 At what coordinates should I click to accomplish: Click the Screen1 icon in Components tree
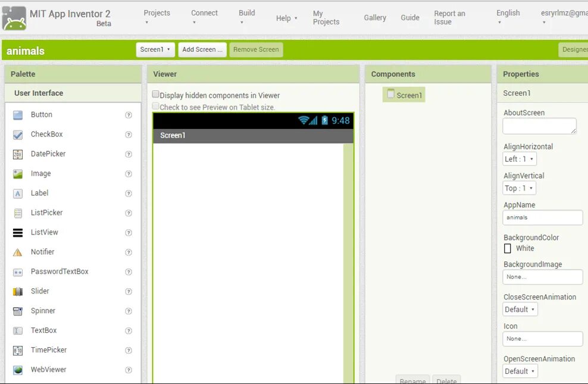(390, 93)
